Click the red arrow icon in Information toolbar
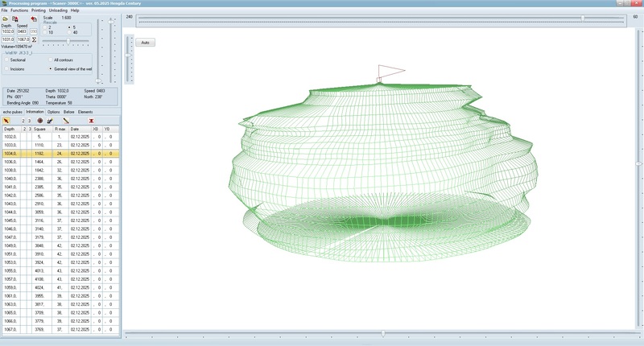644x346 pixels. coord(6,120)
